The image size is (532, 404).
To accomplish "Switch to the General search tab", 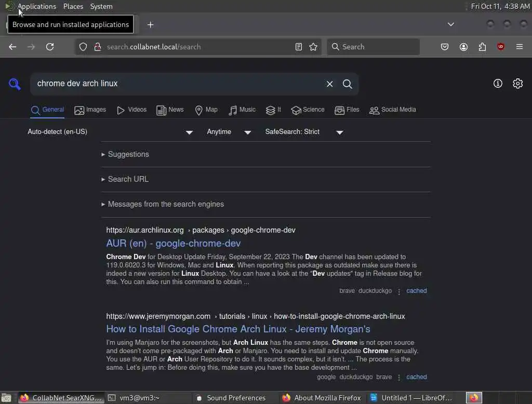I will tap(47, 110).
